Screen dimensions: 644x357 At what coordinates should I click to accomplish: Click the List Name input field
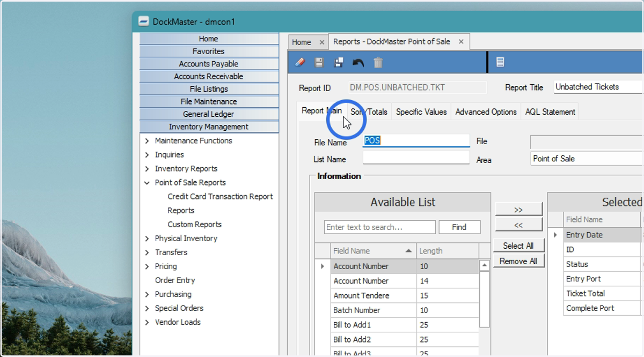(x=416, y=158)
